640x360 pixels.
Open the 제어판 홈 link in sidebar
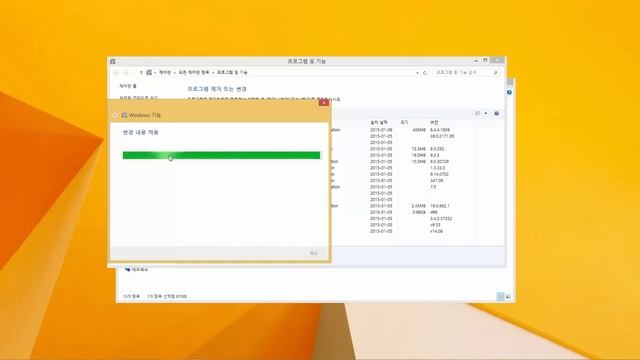coord(128,86)
